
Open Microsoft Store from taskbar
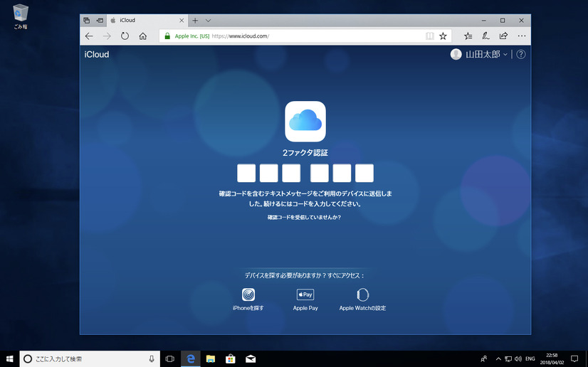(230, 358)
